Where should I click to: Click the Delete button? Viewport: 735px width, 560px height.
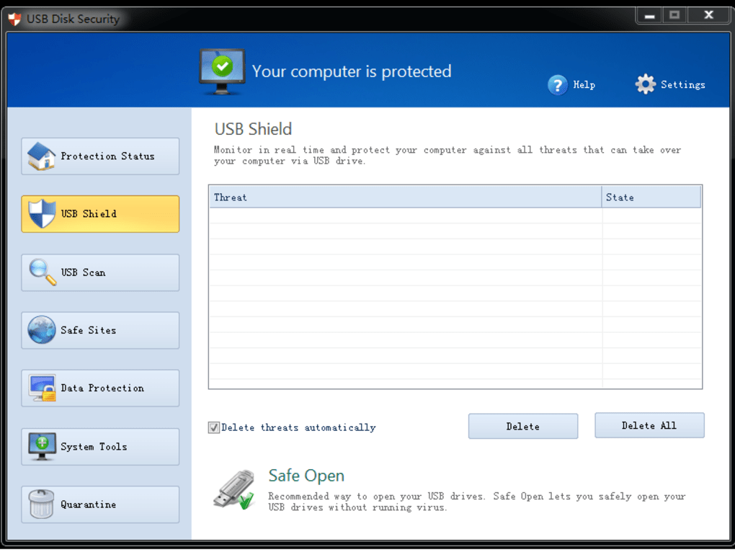[522, 426]
